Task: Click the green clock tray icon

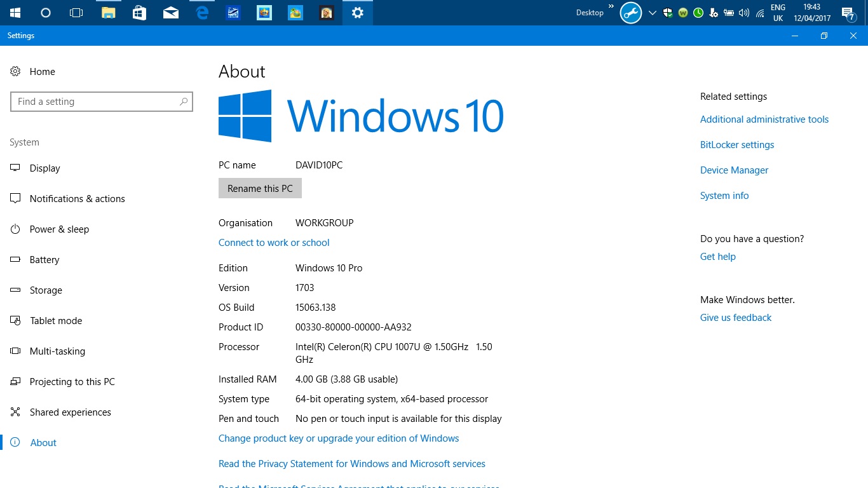Action: pos(698,13)
